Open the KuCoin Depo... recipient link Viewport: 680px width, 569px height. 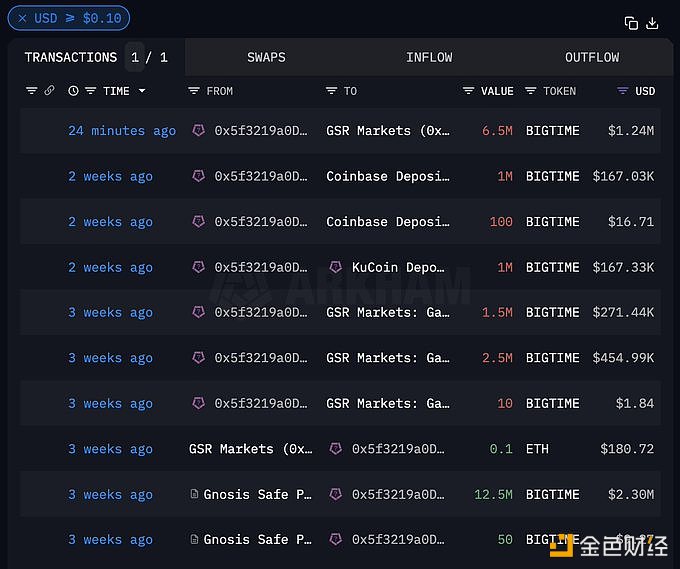pos(398,267)
